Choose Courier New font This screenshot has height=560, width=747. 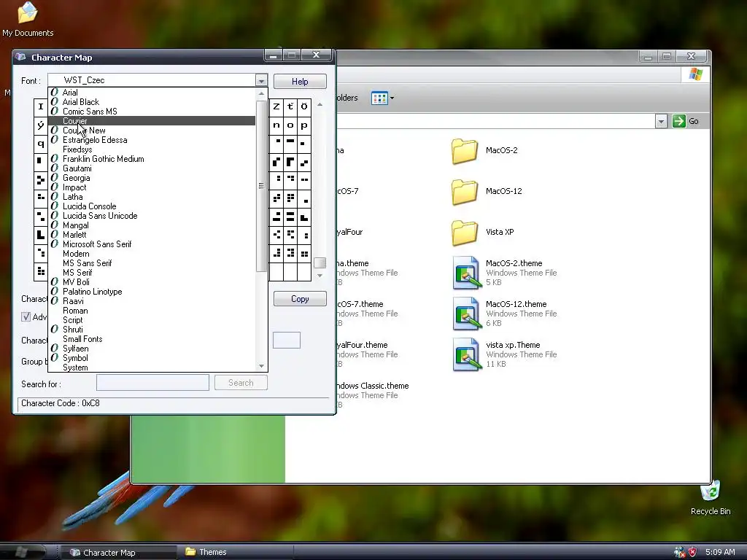[x=152, y=131]
